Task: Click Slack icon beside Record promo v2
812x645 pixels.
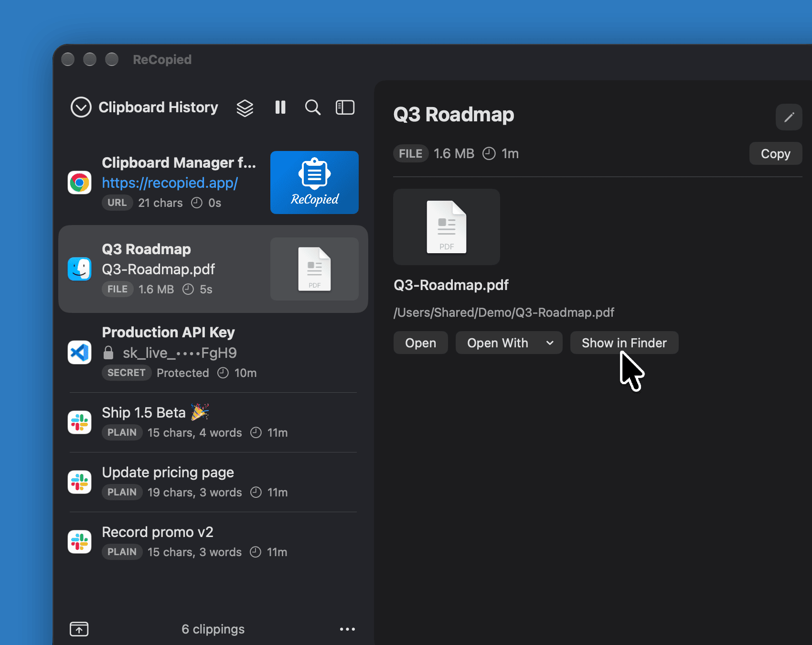Action: pos(80,542)
